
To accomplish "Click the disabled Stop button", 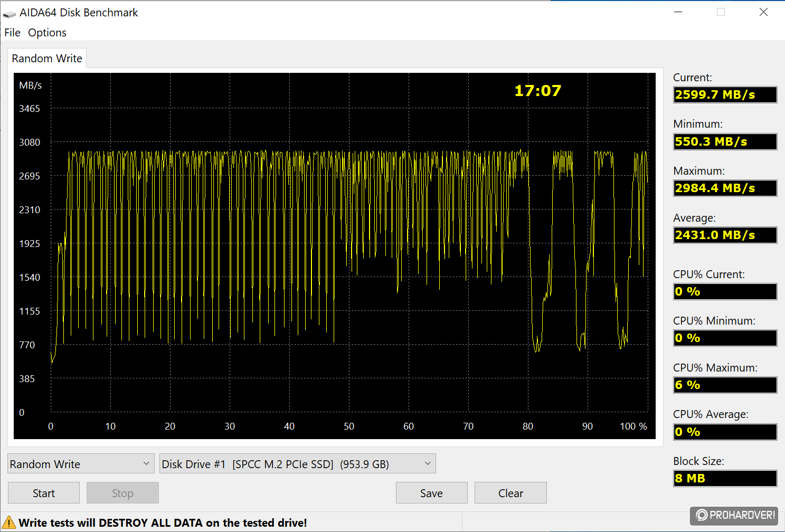I will [122, 493].
